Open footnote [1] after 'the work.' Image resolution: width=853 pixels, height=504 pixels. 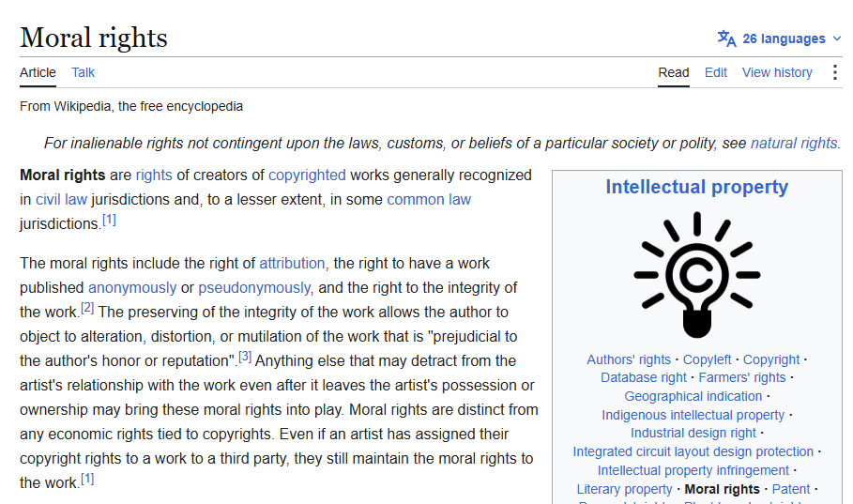(x=87, y=479)
